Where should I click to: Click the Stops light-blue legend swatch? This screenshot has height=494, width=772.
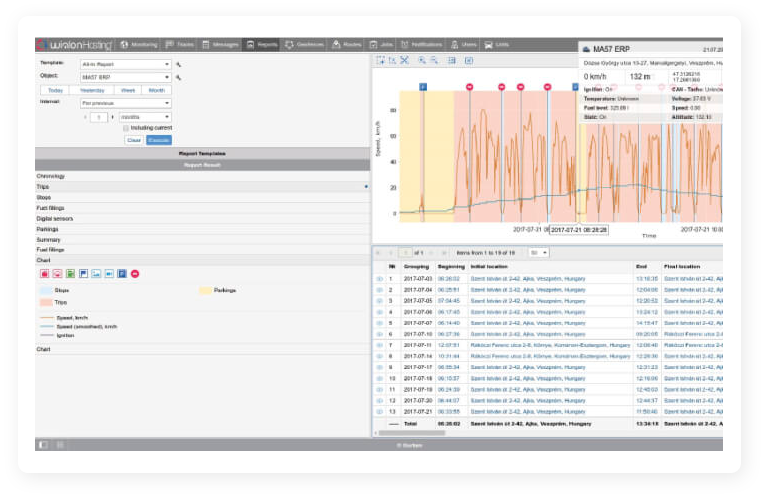46,291
